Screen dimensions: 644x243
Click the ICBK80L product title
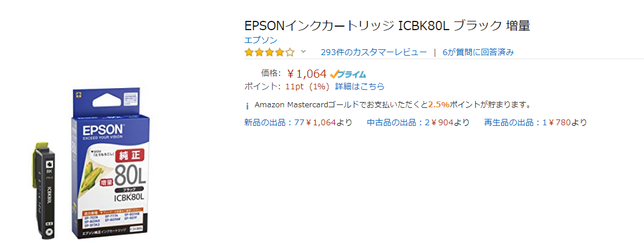pos(387,26)
